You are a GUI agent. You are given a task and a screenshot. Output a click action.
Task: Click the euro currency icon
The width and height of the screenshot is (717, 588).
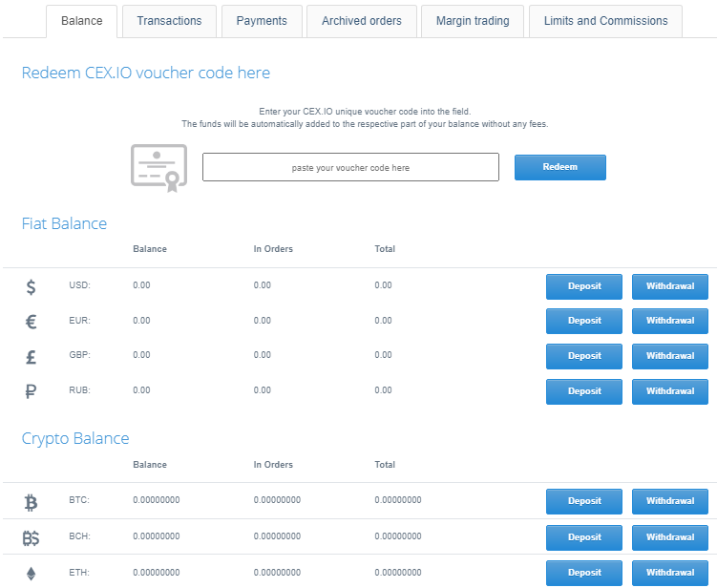31,322
